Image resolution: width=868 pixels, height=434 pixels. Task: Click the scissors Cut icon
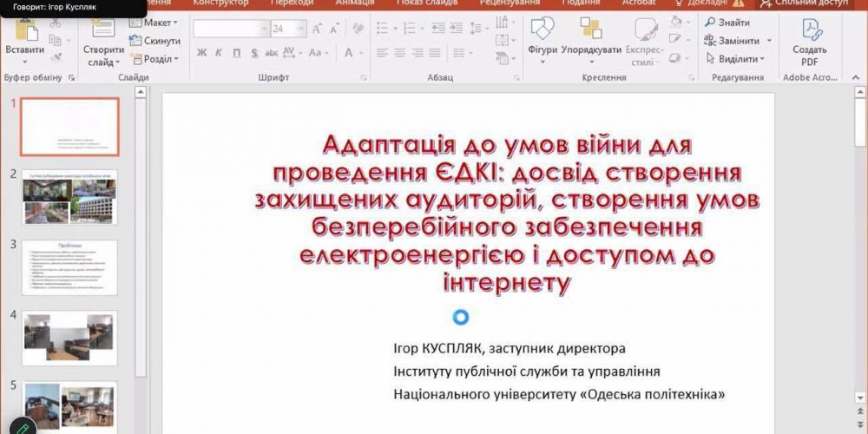pos(56,23)
